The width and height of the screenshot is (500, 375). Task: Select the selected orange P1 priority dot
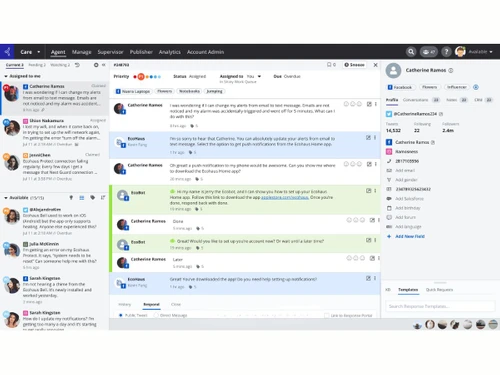click(x=141, y=77)
